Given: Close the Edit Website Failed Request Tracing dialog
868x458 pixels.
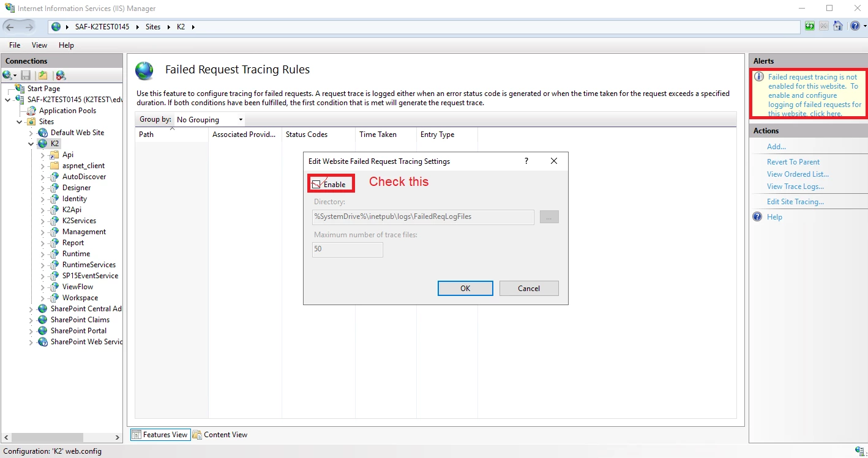Looking at the screenshot, I should click(554, 161).
